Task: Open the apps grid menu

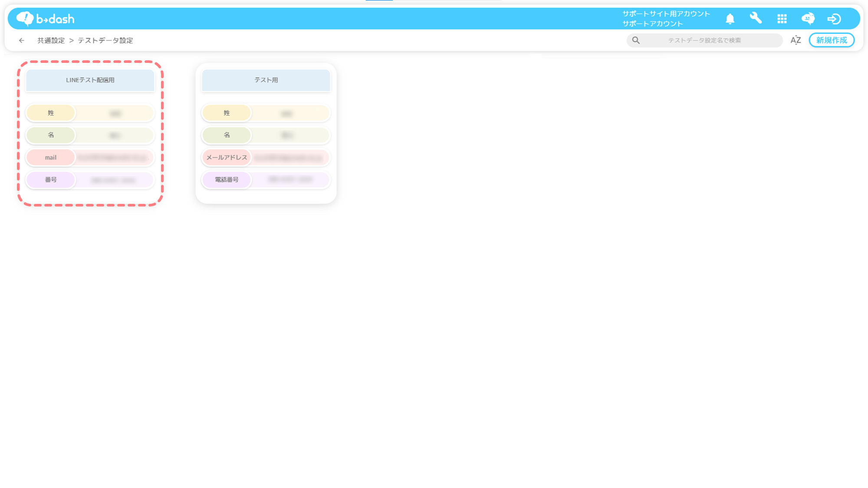Action: tap(782, 19)
